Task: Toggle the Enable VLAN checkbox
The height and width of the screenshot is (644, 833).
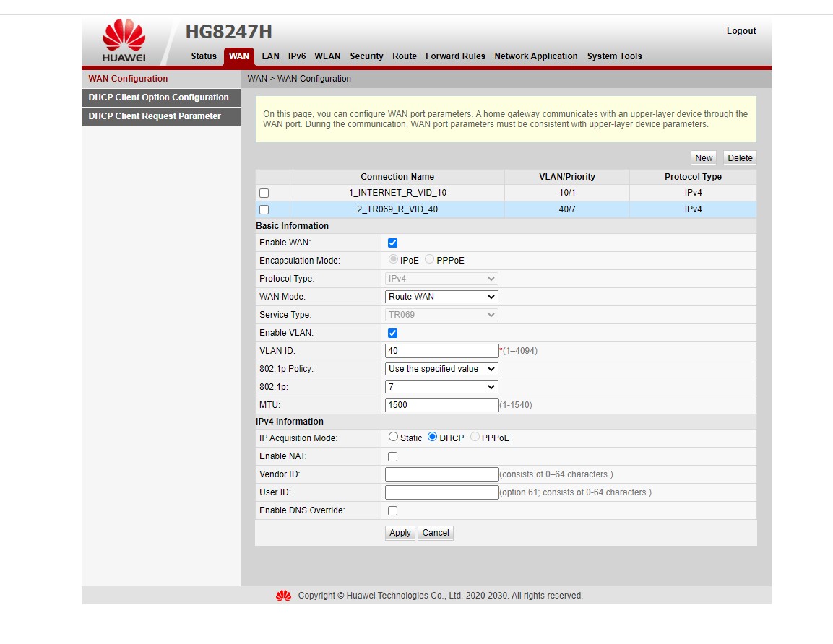Action: point(392,334)
